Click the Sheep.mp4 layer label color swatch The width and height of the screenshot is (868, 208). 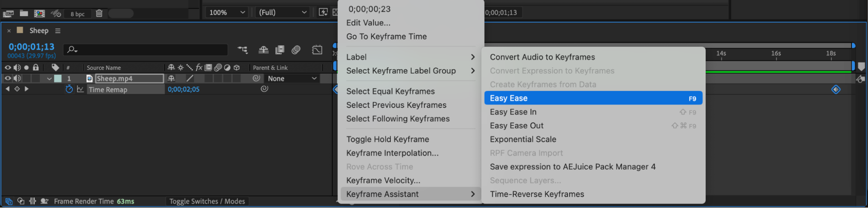58,78
